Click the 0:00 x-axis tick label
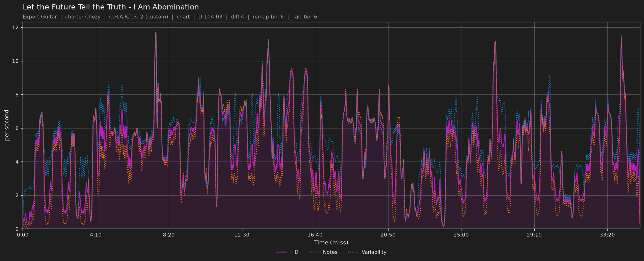The height and width of the screenshot is (261, 644). point(23,235)
